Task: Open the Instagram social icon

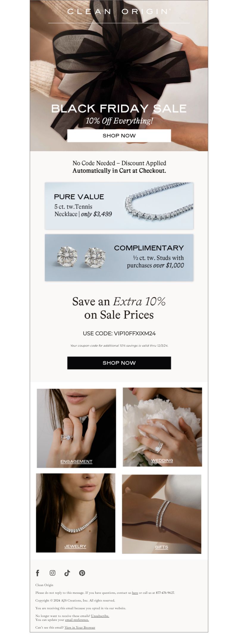Action: click(52, 573)
